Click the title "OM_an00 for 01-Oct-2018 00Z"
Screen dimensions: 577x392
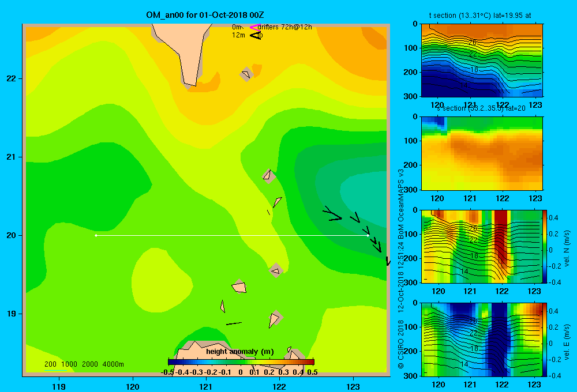click(x=205, y=15)
